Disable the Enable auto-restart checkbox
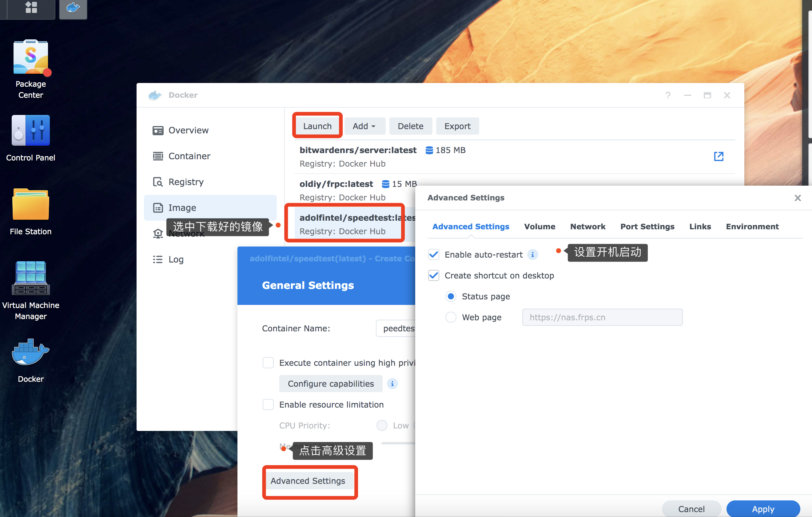Viewport: 812px width, 517px height. click(434, 255)
